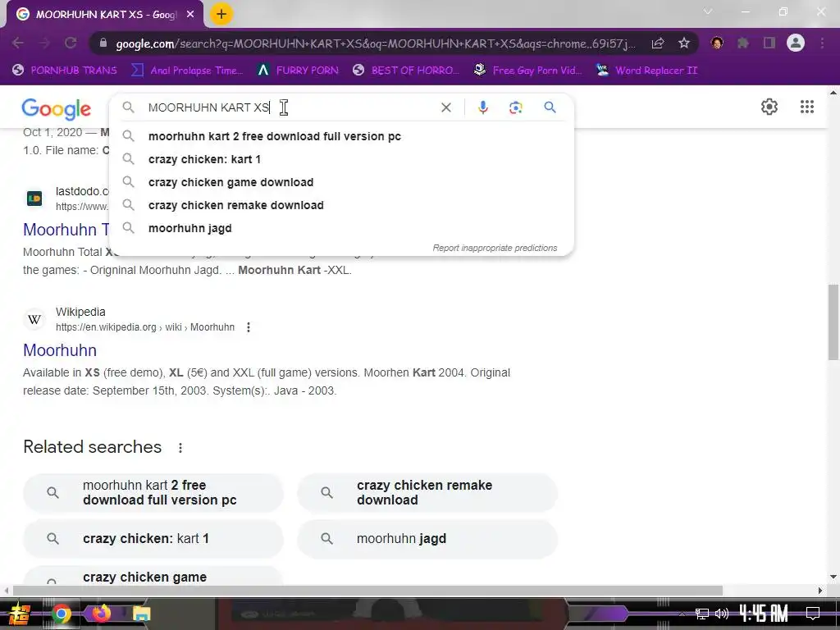
Task: Click the horizontal page scrollbar
Action: (367, 591)
